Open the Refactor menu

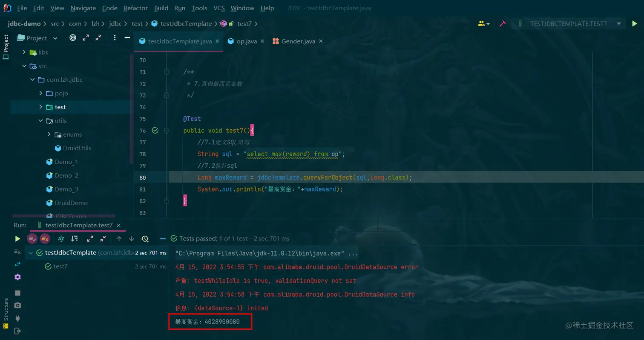[135, 8]
